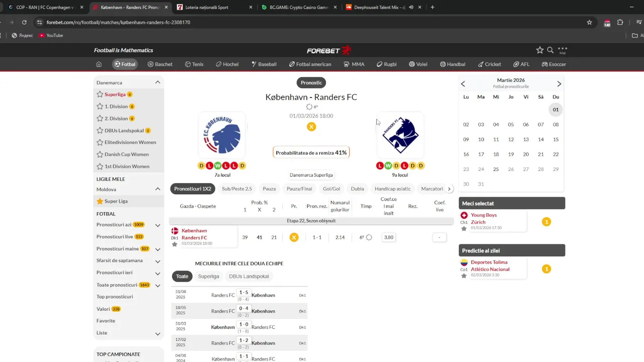Open the Baschet sport section
644x362 pixels.
[x=160, y=64]
